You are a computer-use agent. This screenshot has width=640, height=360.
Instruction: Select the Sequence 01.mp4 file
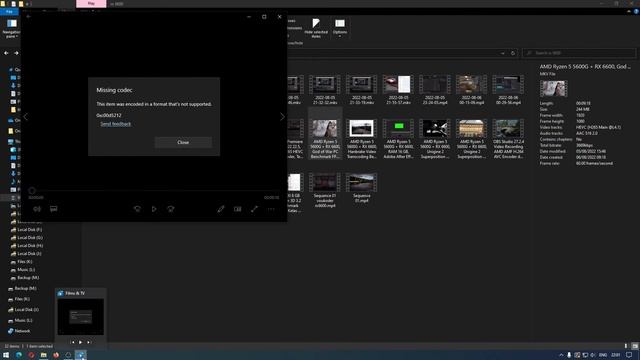point(362,188)
